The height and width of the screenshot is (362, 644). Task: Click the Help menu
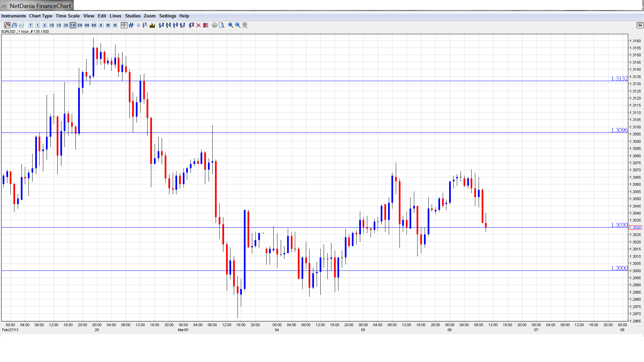click(184, 16)
